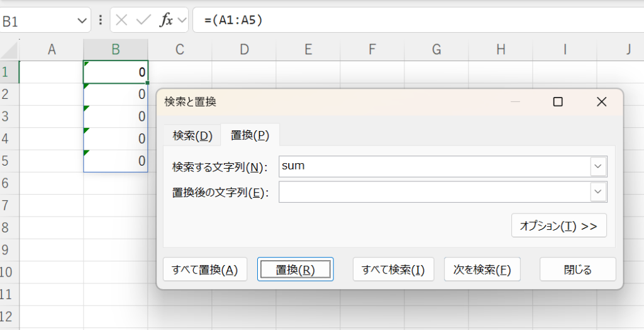Select column C header

point(179,50)
